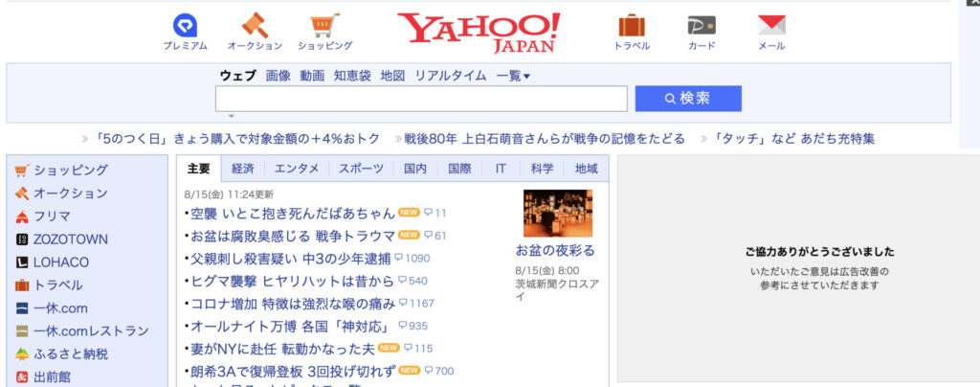Open the 「5のつく日」 promotion link
The image size is (980, 387).
coord(237,139)
